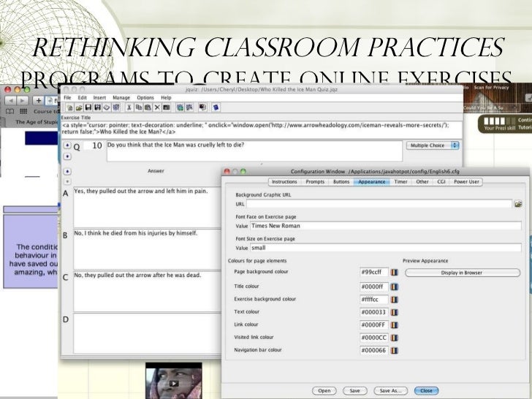Click the Delete X toolbar icon
Viewport: 532px width, 399px height.
pyautogui.click(x=156, y=107)
